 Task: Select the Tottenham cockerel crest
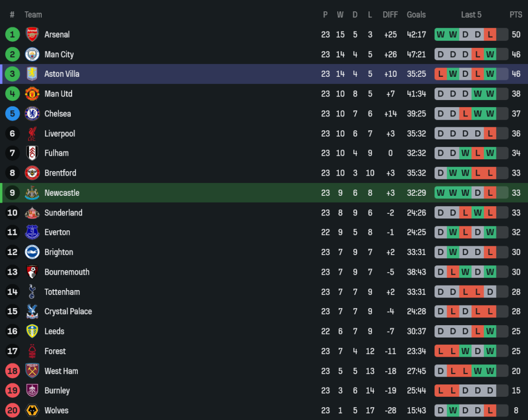click(x=32, y=292)
